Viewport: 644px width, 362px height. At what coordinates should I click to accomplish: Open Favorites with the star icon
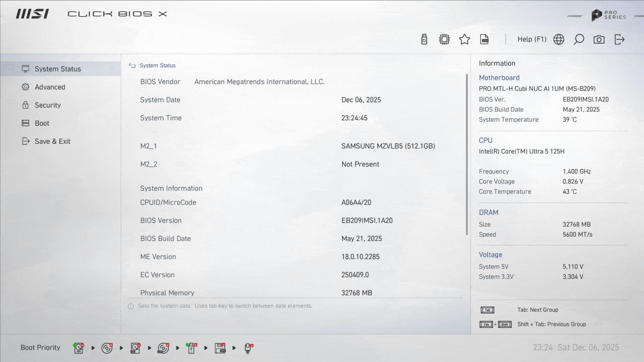tap(464, 39)
